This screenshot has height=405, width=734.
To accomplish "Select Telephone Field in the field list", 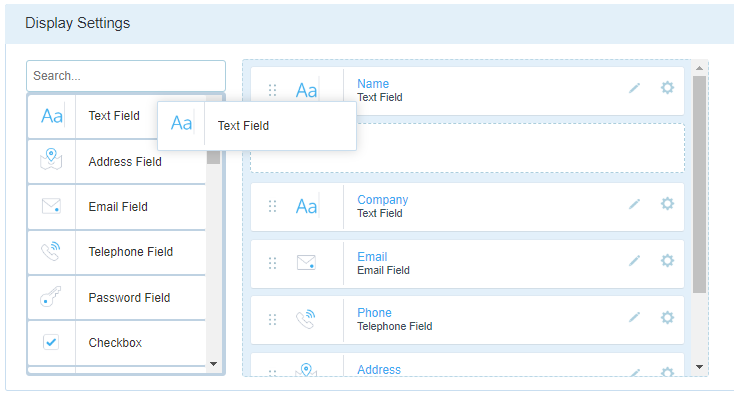I will [x=117, y=252].
